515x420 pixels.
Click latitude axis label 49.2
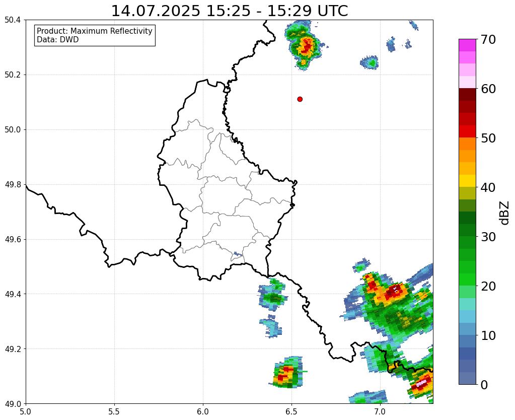[13, 348]
